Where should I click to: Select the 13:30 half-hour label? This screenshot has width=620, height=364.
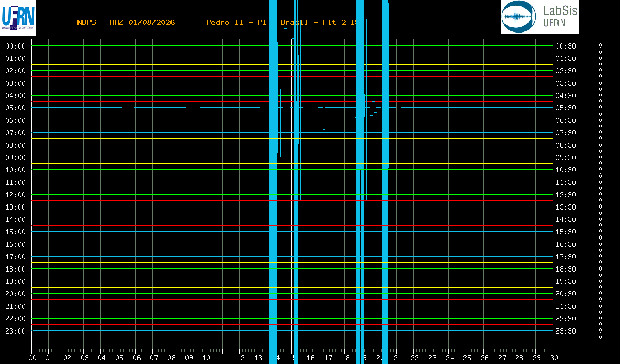pyautogui.click(x=566, y=207)
